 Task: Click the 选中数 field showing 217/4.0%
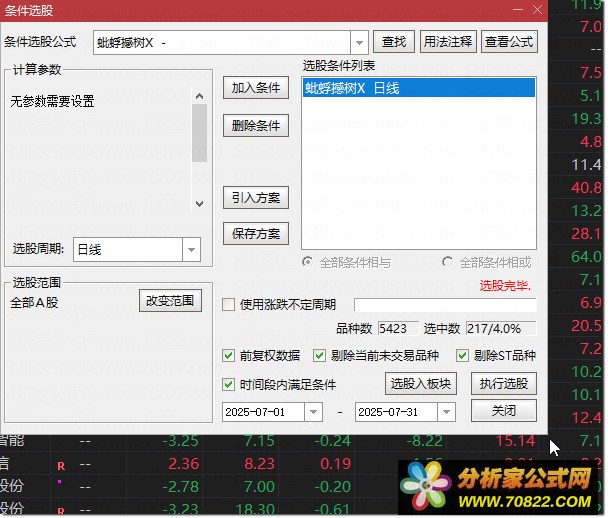point(501,329)
